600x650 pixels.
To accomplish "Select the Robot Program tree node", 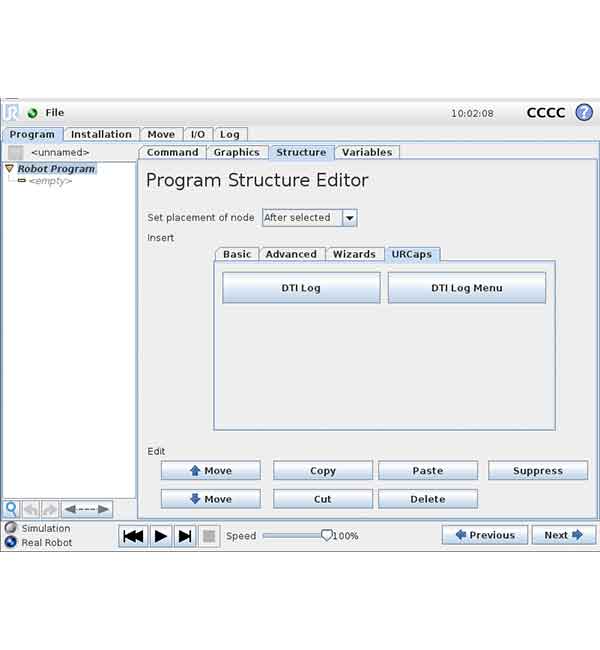I will 56,169.
